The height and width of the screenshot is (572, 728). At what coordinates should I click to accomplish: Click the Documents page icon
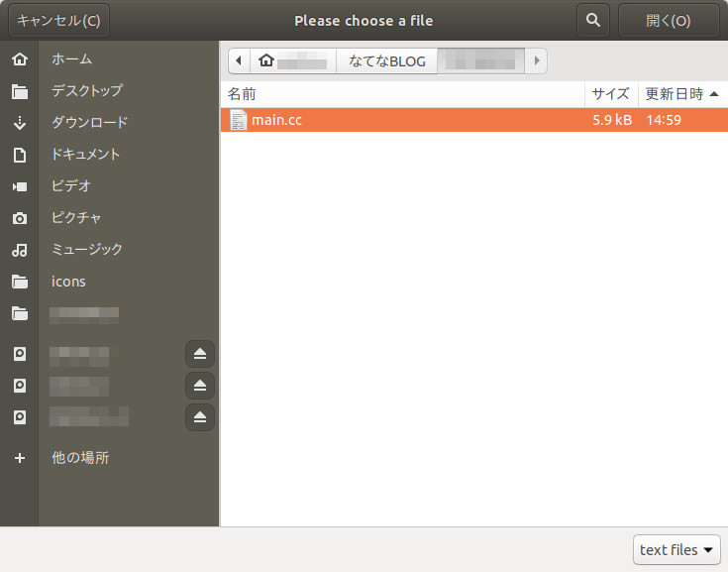tap(20, 155)
